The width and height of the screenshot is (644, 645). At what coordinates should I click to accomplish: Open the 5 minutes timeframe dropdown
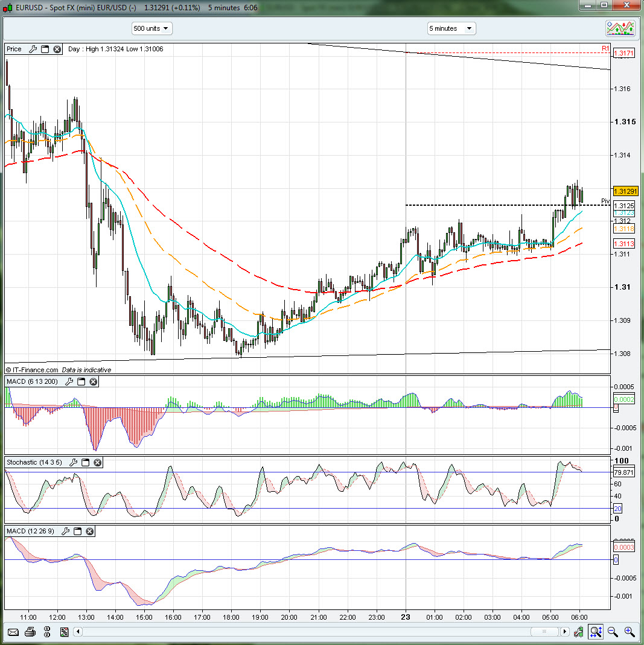coord(452,28)
